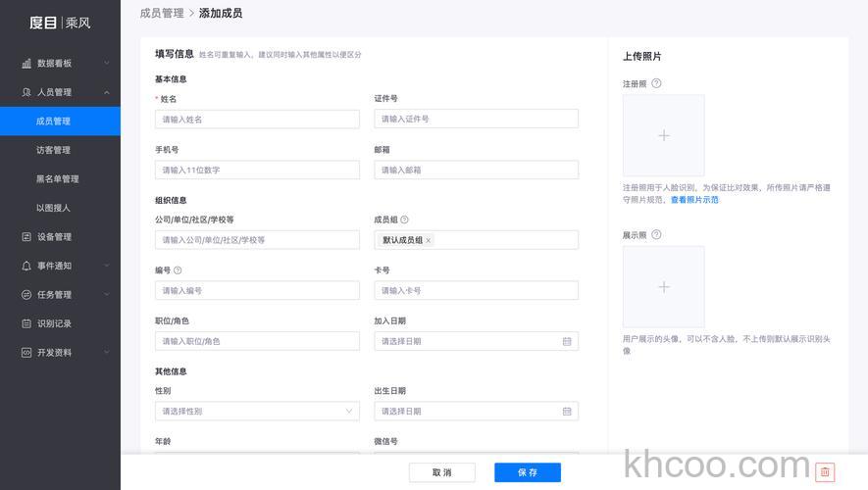
Task: Focus the 请输入公司/单位/社区/学校等 field
Action: pyautogui.click(x=257, y=240)
